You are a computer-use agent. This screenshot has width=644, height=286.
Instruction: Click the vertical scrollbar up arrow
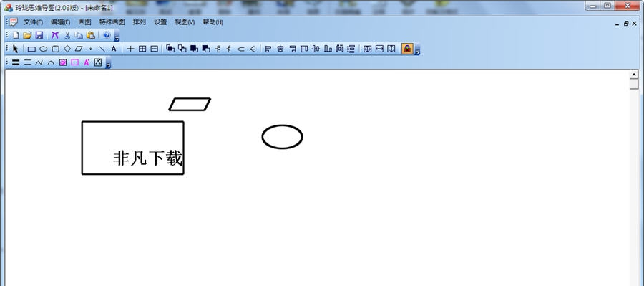point(634,75)
